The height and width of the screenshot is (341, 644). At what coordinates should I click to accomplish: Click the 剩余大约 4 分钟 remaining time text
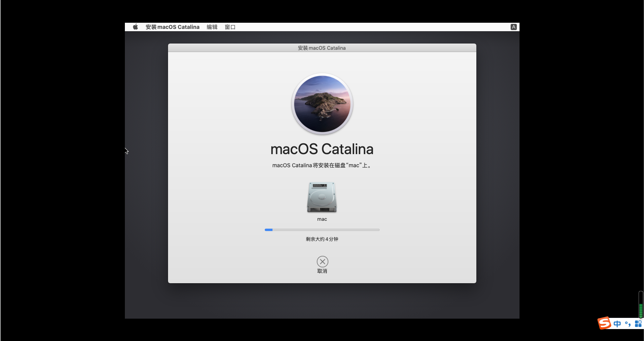pyautogui.click(x=322, y=239)
